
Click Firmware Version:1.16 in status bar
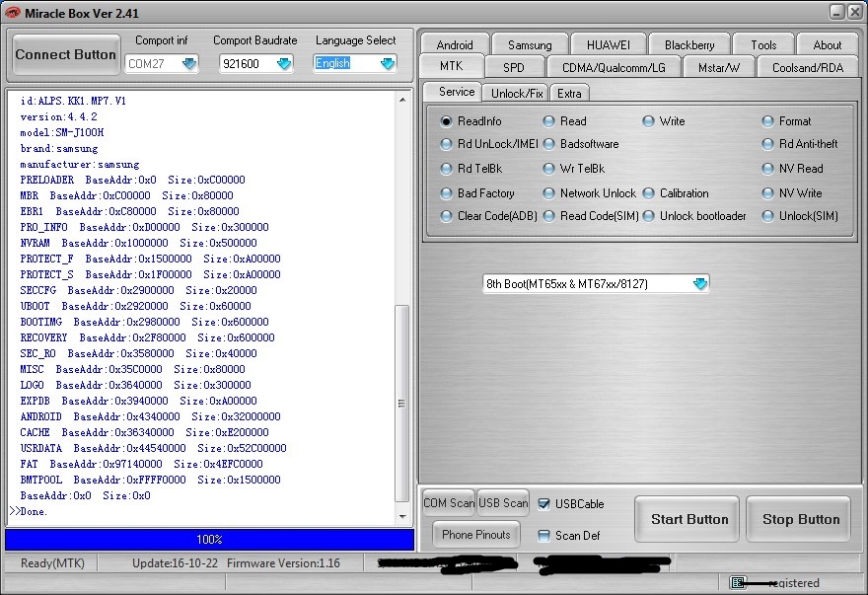[283, 562]
